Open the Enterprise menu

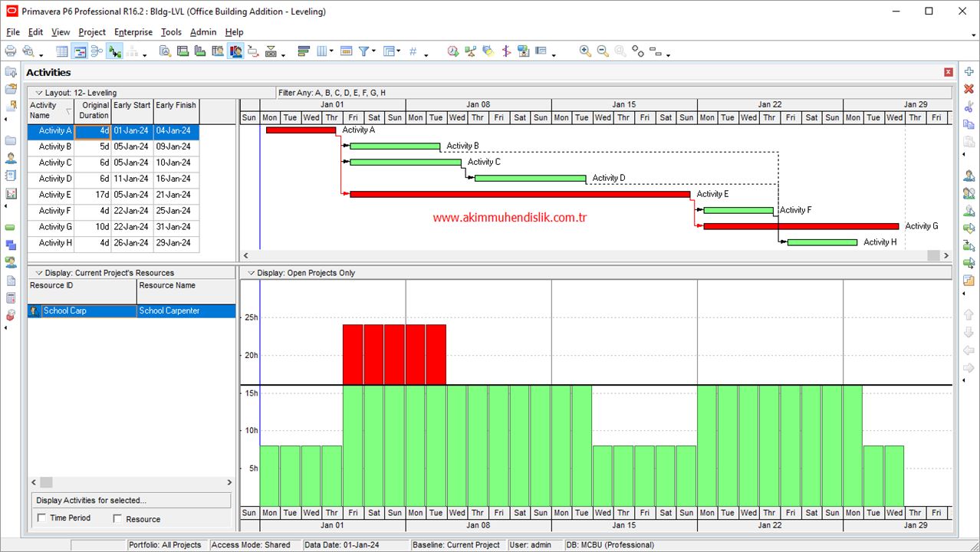[133, 32]
